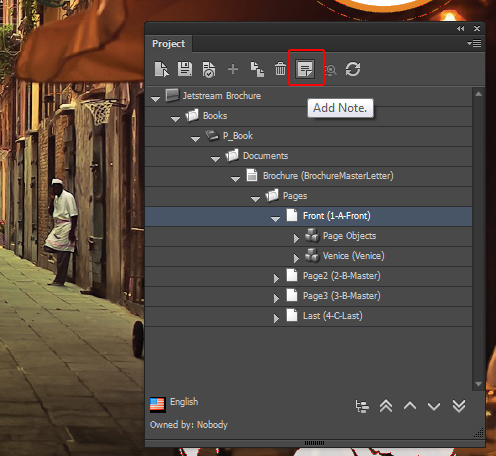This screenshot has width=496, height=456.
Task: Click the scrollbar down arrow
Action: pyautogui.click(x=478, y=384)
